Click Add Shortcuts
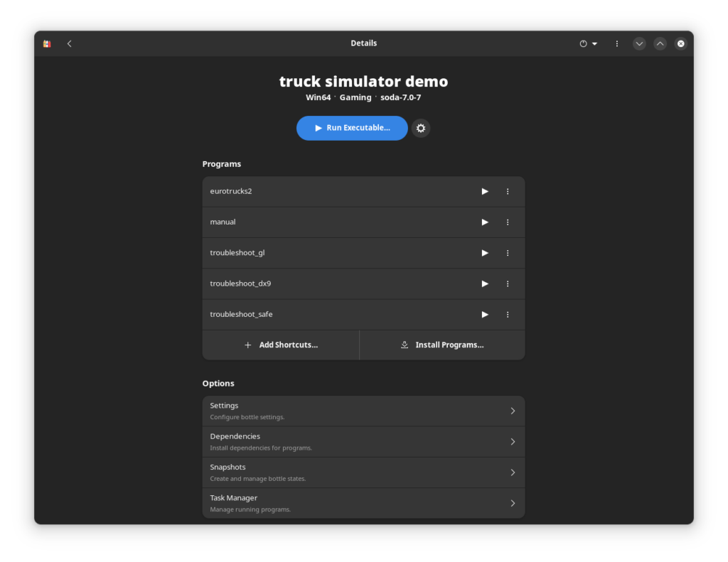The width and height of the screenshot is (728, 562). pos(281,344)
